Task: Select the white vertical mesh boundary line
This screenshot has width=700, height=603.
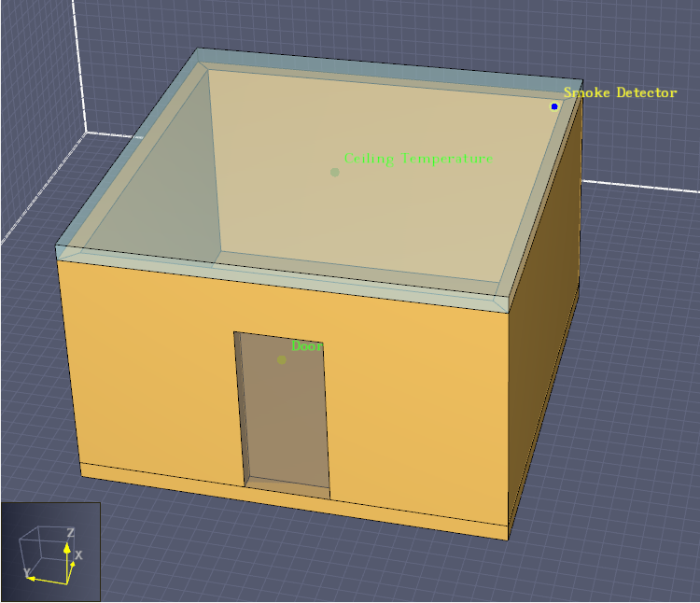Action: (x=79, y=66)
